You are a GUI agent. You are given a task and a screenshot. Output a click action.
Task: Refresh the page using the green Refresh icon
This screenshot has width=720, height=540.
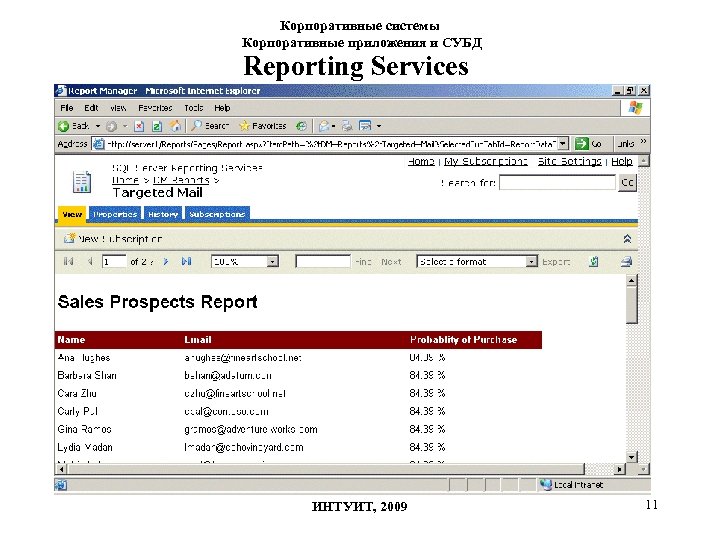coord(157,126)
